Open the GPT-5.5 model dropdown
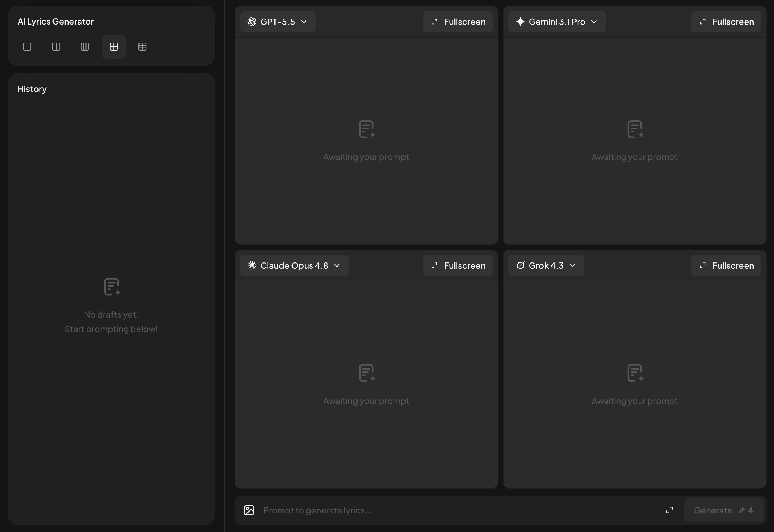This screenshot has height=532, width=774. (x=278, y=22)
